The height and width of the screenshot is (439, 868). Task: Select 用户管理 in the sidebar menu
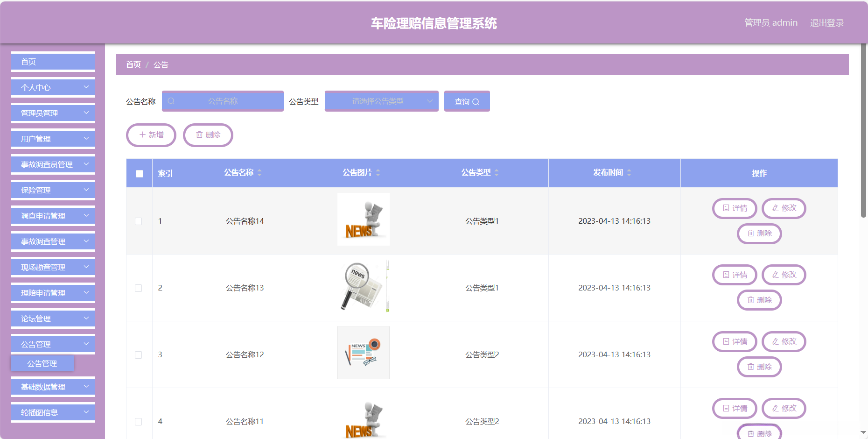coord(52,138)
